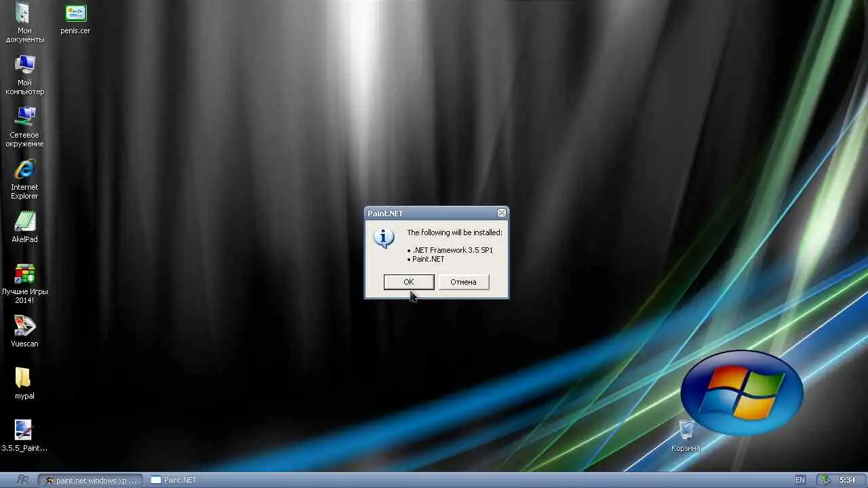The width and height of the screenshot is (868, 488).
Task: Select the Корзина recycle bin icon
Action: click(686, 436)
